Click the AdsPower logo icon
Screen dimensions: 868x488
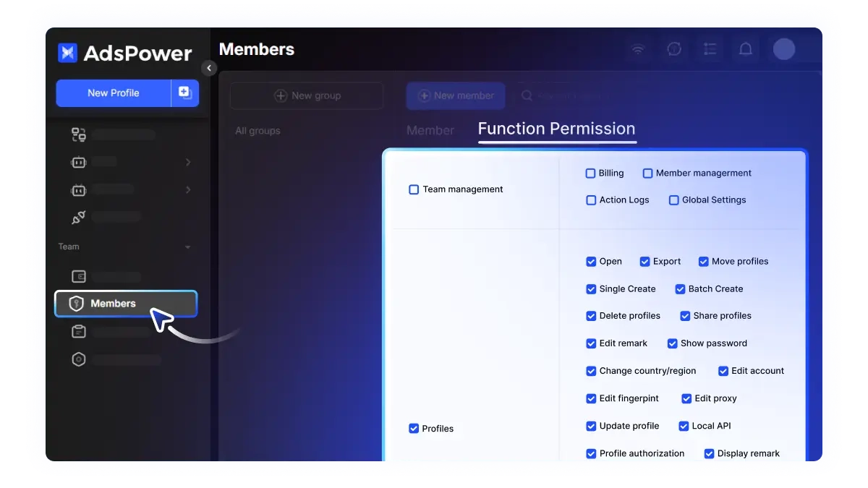pos(67,53)
